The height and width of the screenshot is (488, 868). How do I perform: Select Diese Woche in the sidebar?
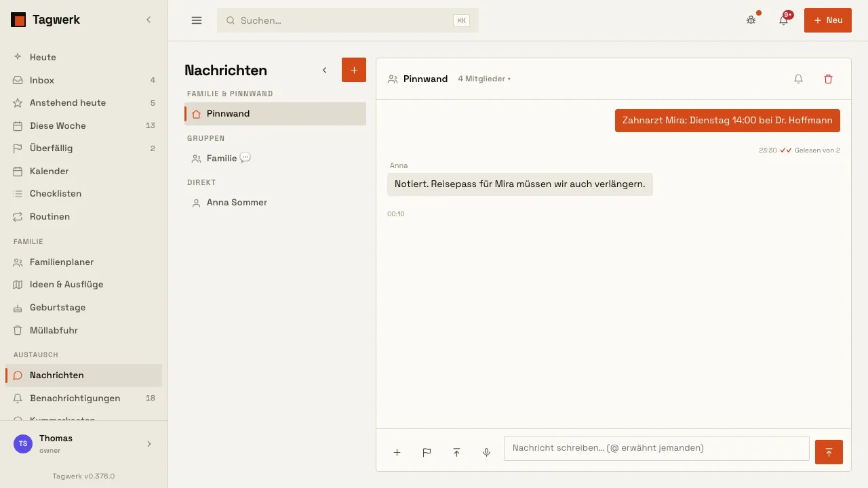pos(84,125)
